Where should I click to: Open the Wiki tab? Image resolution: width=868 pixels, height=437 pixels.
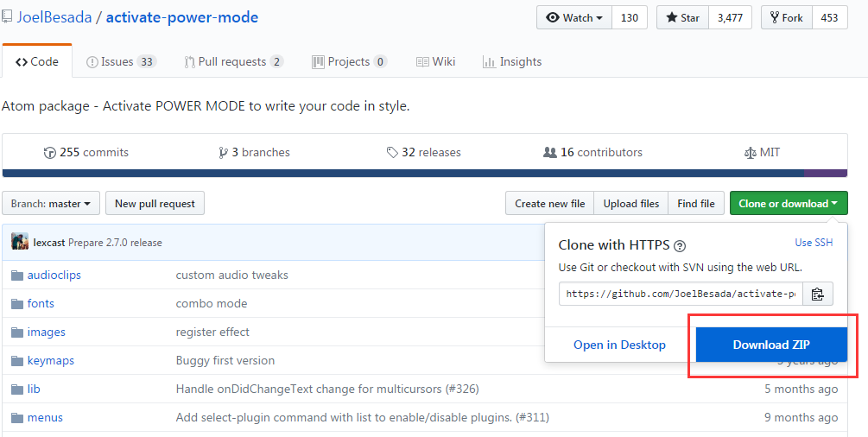(x=435, y=61)
